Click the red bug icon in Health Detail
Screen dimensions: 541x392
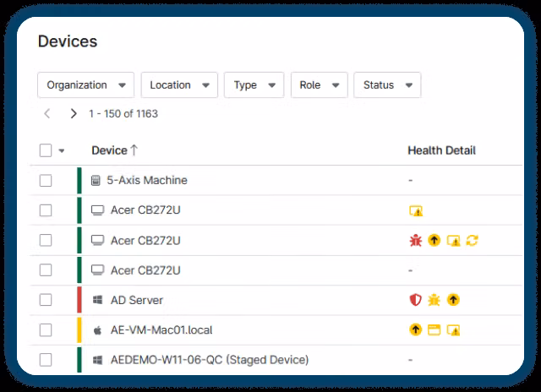click(415, 241)
